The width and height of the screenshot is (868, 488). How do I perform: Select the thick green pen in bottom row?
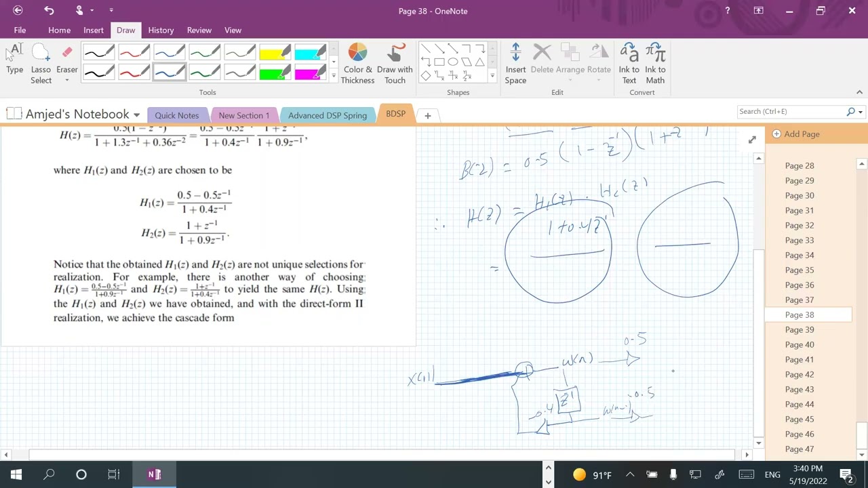[x=205, y=72]
